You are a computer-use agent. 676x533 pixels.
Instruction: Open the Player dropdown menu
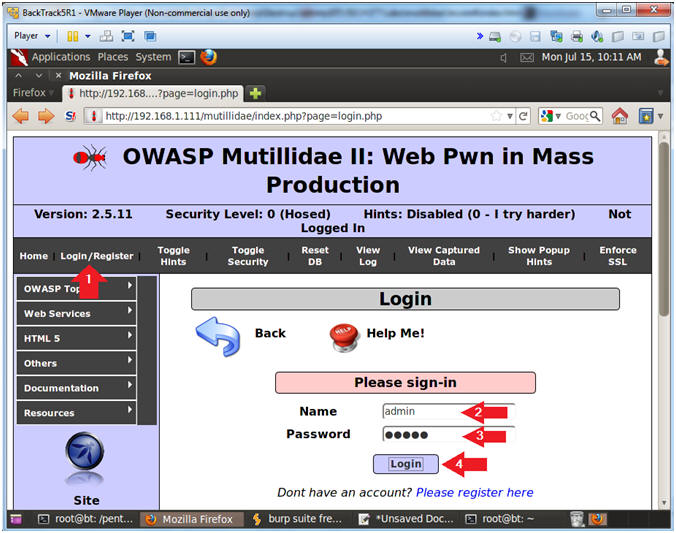[x=32, y=36]
